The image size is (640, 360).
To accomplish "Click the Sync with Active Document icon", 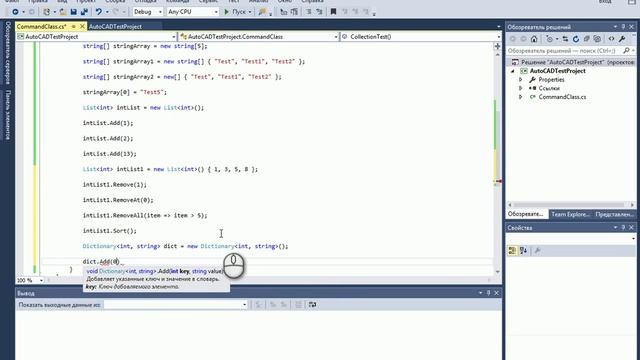I will tap(565, 39).
